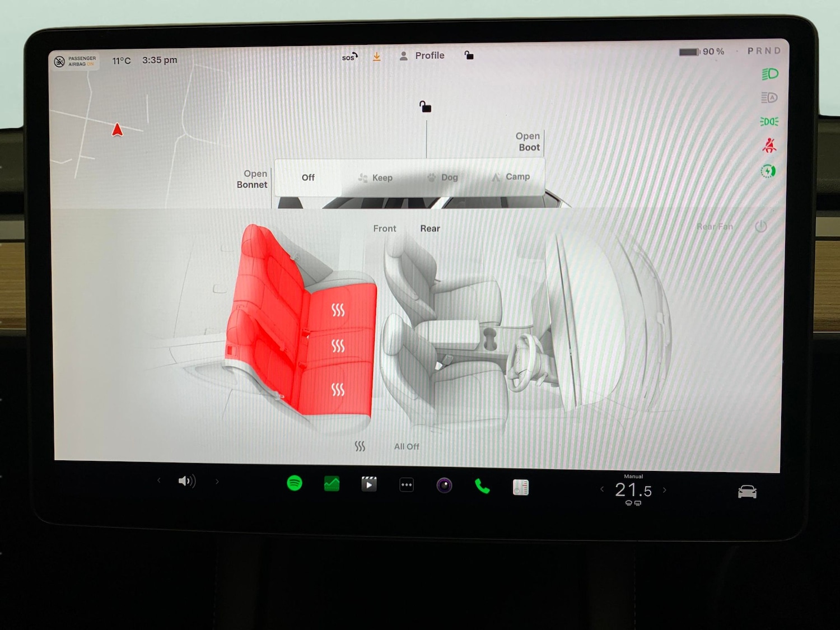Tap the regenerative braking indicator icon

coord(768,171)
